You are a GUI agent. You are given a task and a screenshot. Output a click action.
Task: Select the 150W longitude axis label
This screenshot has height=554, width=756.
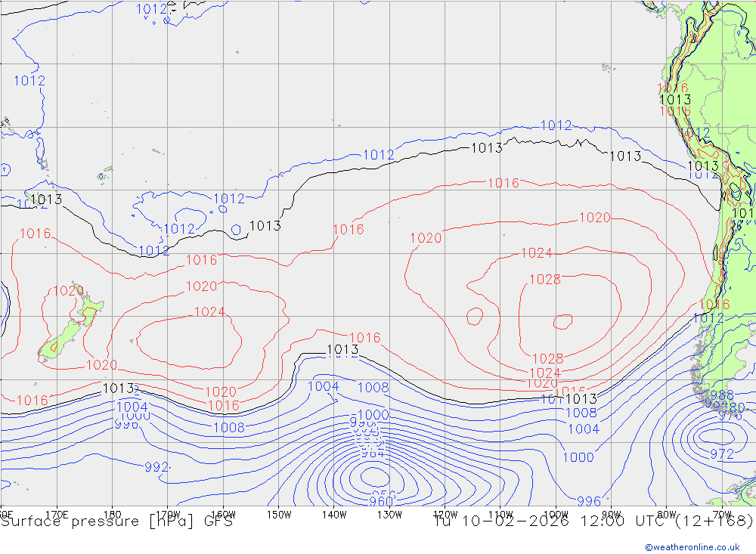coord(279,515)
